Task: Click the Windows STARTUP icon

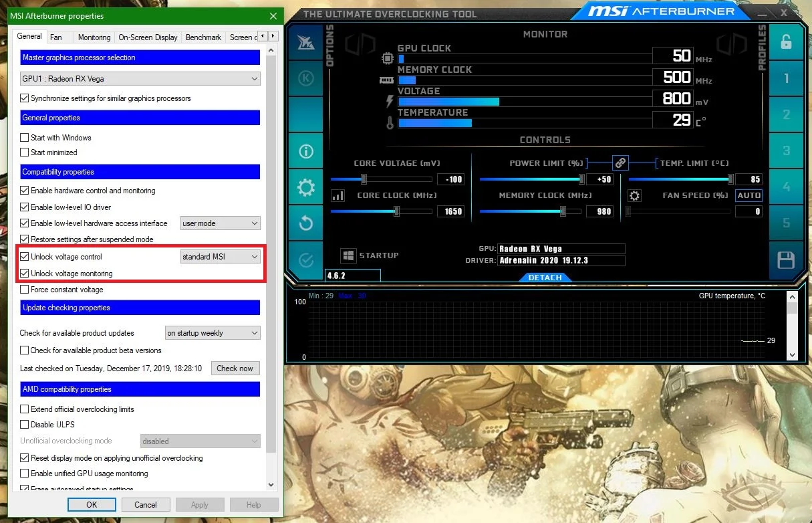Action: click(x=348, y=255)
